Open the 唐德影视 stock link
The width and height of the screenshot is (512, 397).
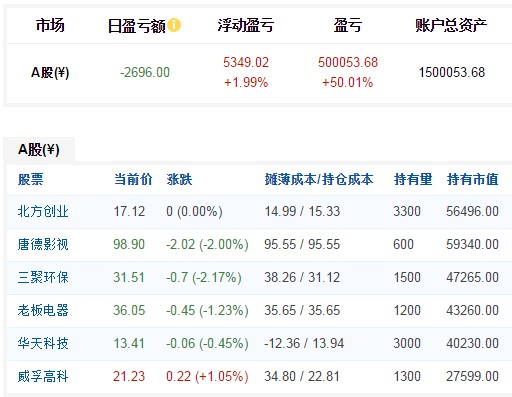pyautogui.click(x=43, y=244)
